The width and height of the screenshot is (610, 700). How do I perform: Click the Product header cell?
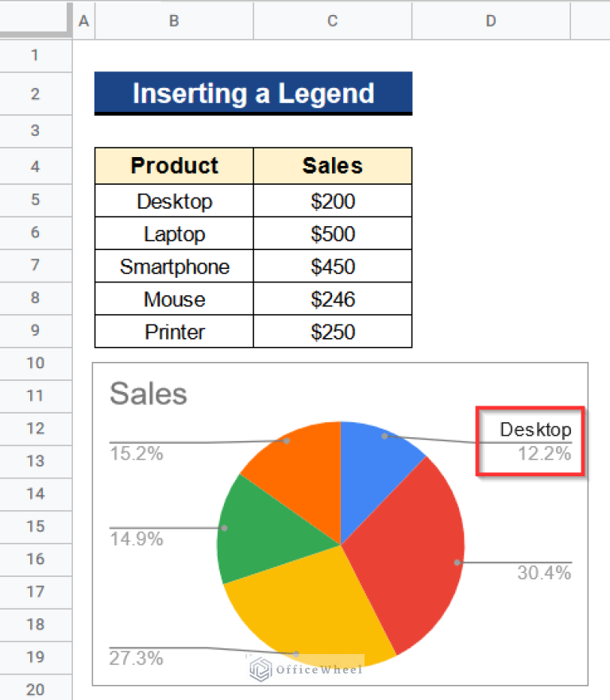click(173, 166)
